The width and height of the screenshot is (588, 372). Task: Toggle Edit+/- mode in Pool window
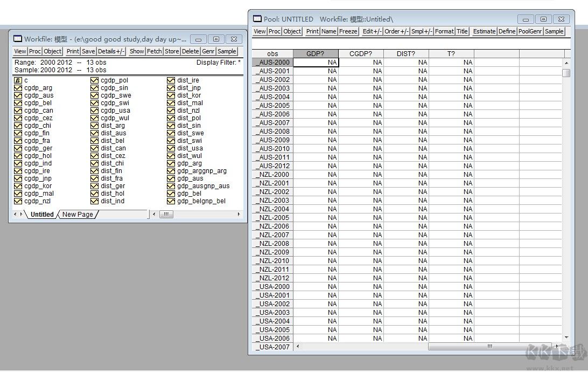coord(372,31)
